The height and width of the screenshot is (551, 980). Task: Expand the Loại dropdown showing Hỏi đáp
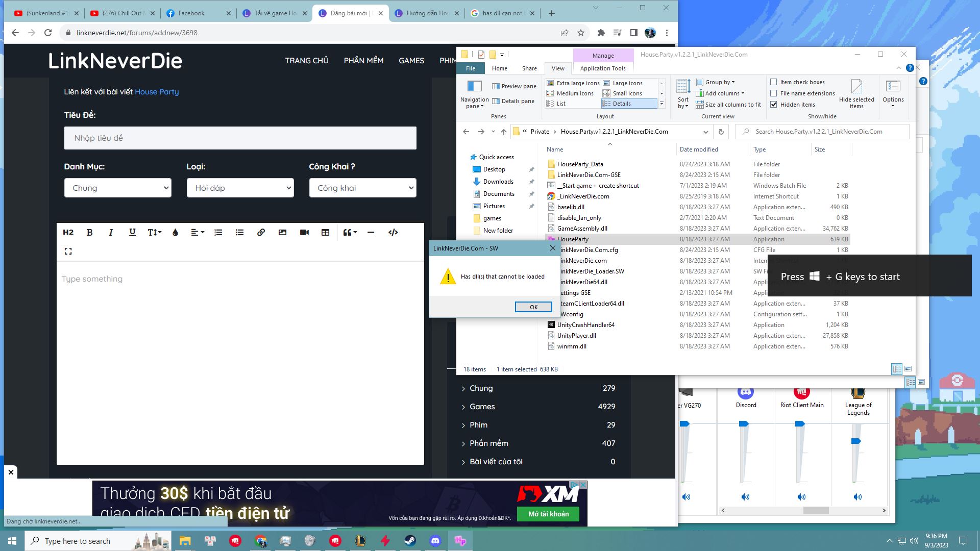tap(240, 188)
